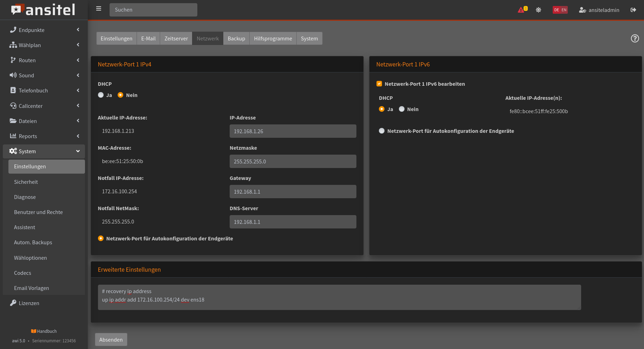Click the Lizenzen key icon
This screenshot has height=349, width=644.
click(x=13, y=303)
